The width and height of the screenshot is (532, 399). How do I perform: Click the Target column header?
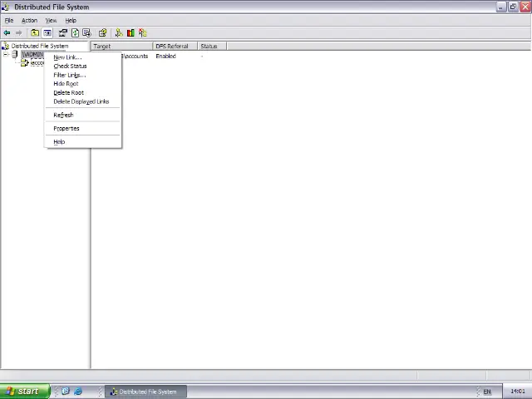pos(122,47)
